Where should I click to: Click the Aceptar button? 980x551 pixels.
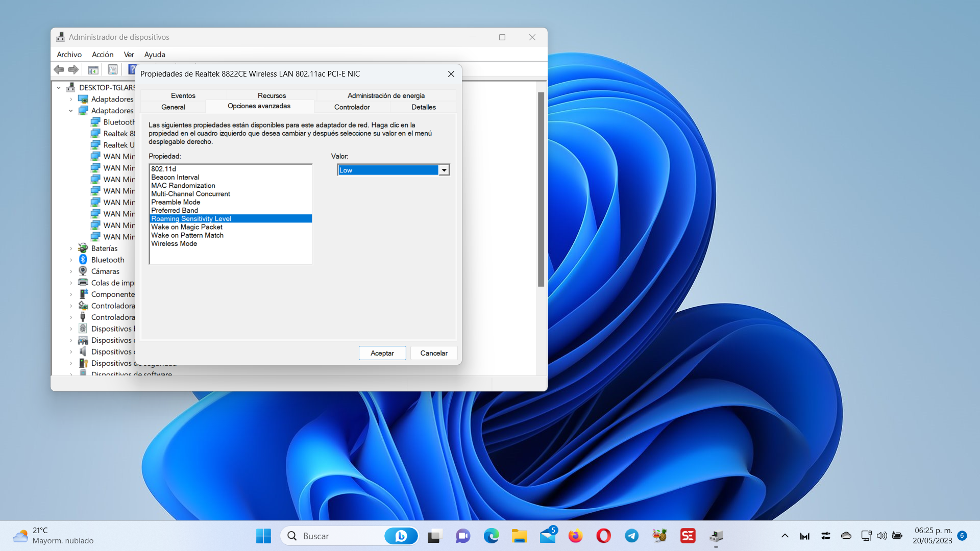(x=382, y=353)
